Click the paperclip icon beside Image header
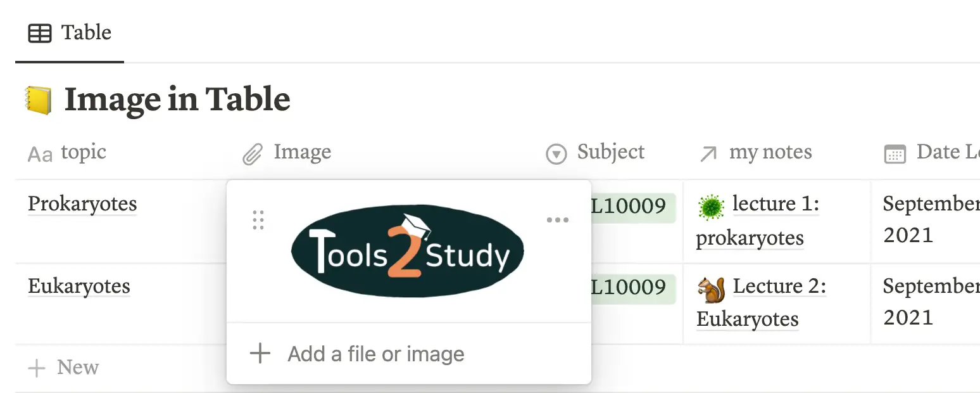The image size is (980, 393). tap(252, 152)
